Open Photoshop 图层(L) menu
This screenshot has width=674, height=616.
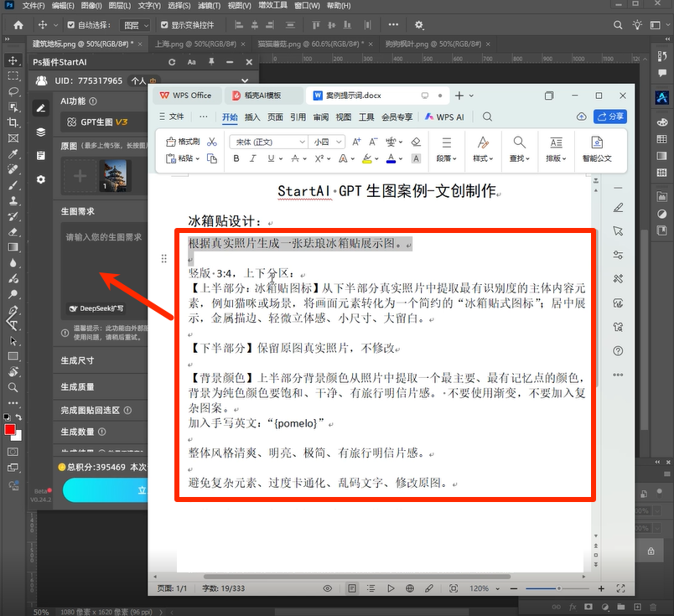[120, 6]
